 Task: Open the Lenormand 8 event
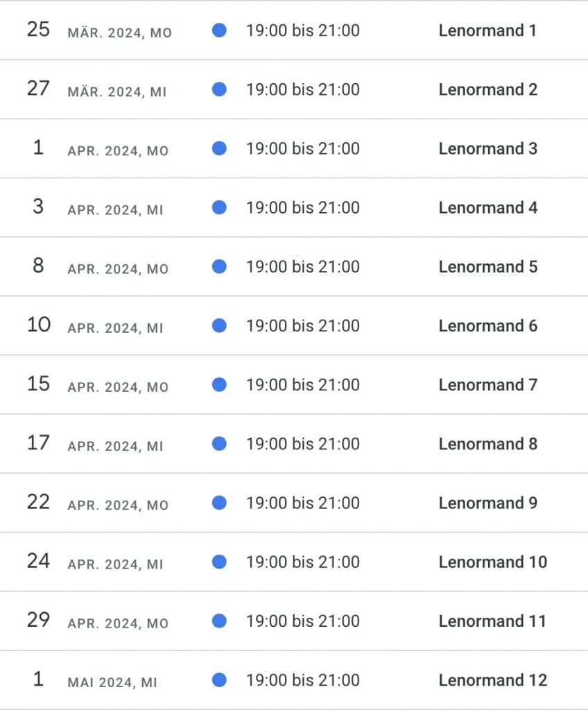pos(487,444)
